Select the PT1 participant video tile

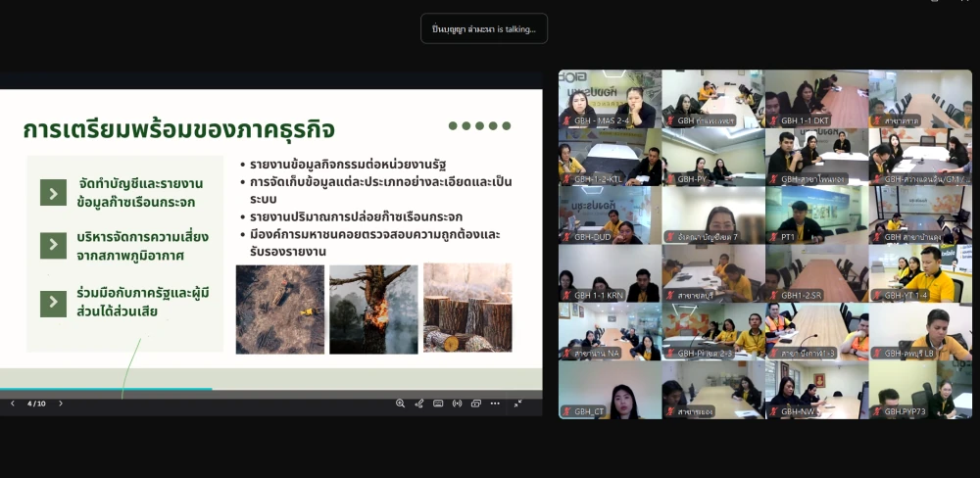tap(817, 215)
